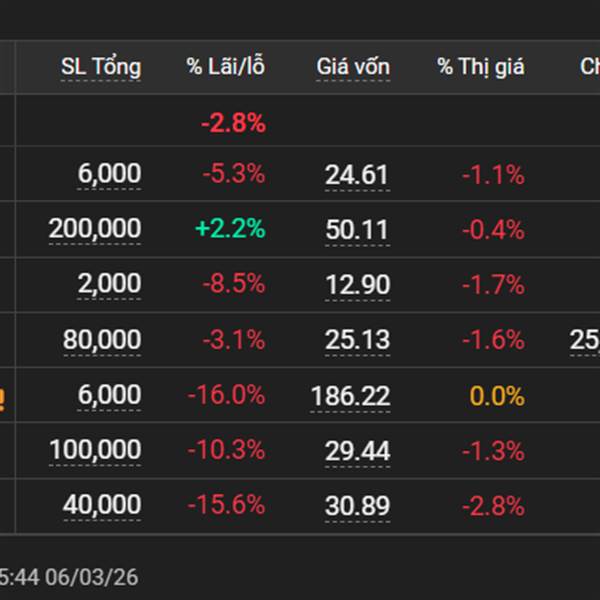Click the -1.7% market price change

[493, 285]
